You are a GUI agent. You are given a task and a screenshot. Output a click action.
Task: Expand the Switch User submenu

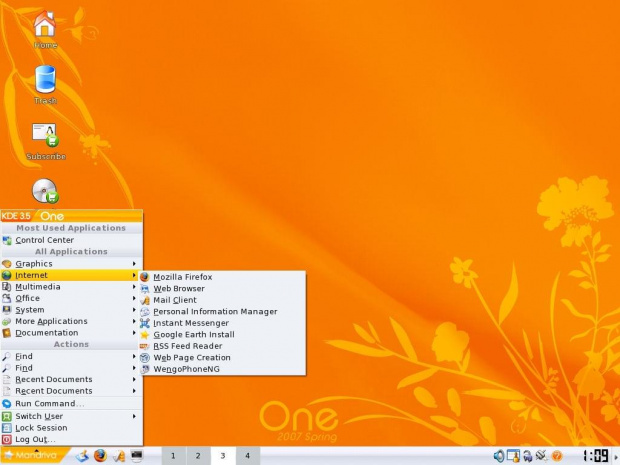point(72,416)
